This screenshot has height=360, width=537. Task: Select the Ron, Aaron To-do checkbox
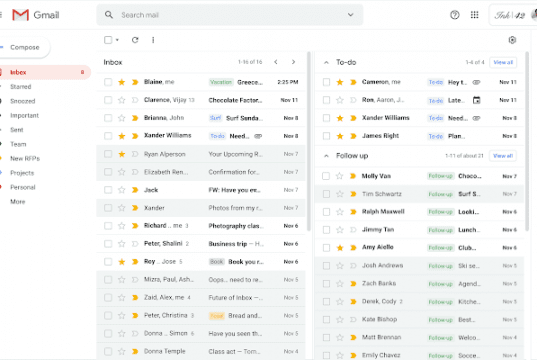tap(326, 100)
